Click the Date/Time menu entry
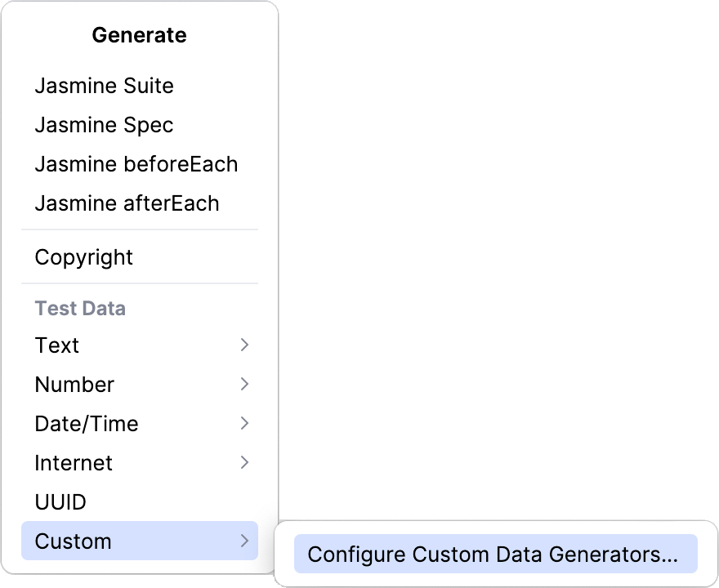Viewport: 719px width, 588px height. (87, 424)
